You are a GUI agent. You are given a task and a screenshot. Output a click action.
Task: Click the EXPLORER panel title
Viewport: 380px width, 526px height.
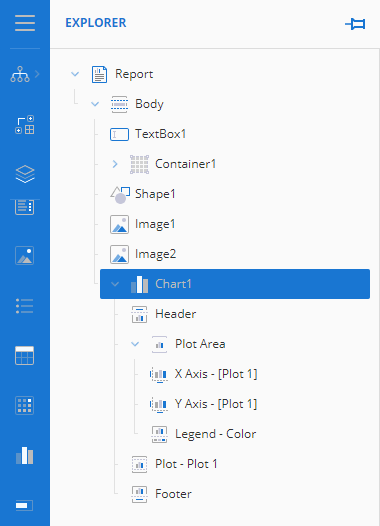(x=96, y=23)
